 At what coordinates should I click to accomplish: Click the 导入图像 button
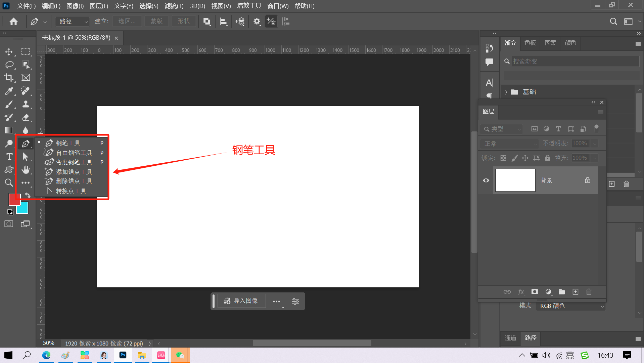click(x=242, y=301)
